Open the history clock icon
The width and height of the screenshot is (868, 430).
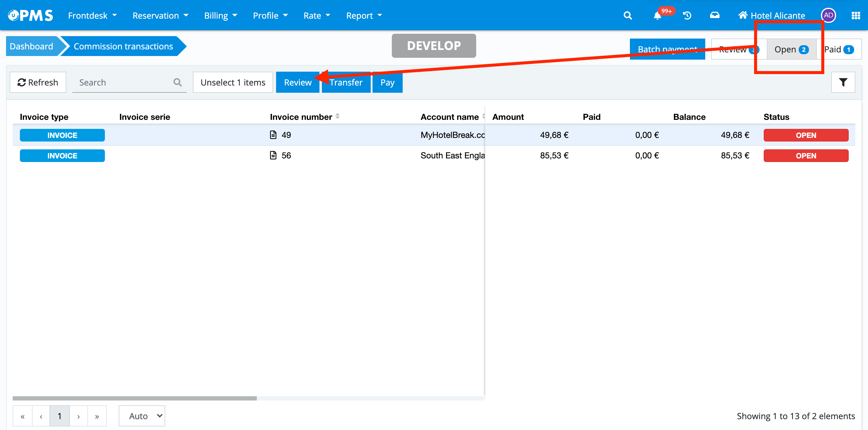(x=687, y=15)
